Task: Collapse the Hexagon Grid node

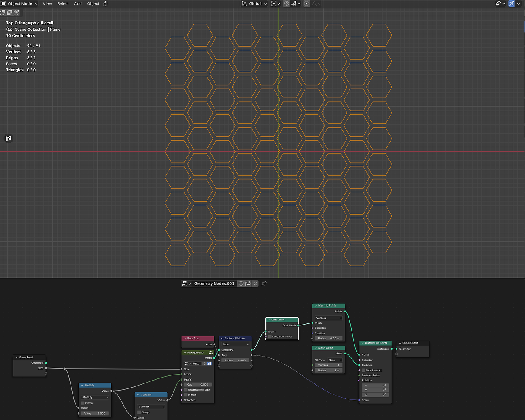Action: click(x=185, y=352)
